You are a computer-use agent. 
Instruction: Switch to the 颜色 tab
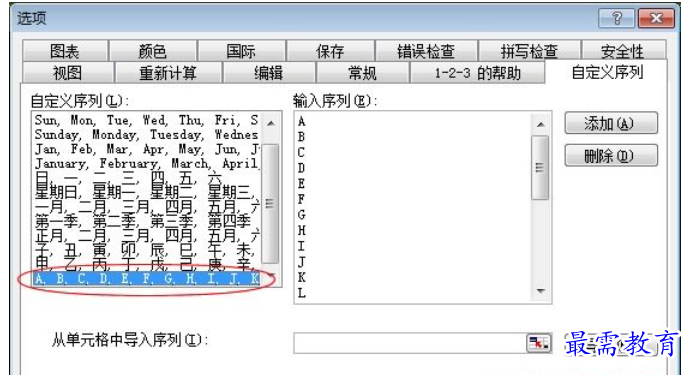point(152,51)
